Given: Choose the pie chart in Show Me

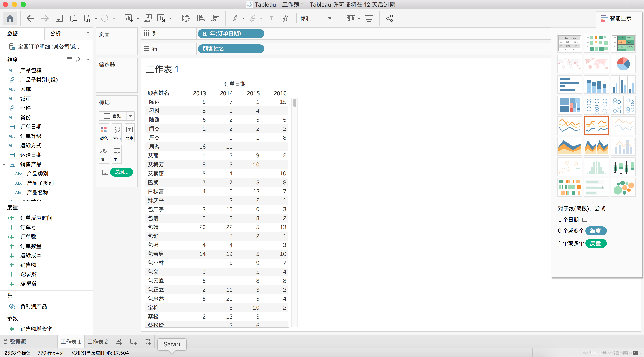Looking at the screenshot, I should (x=623, y=64).
